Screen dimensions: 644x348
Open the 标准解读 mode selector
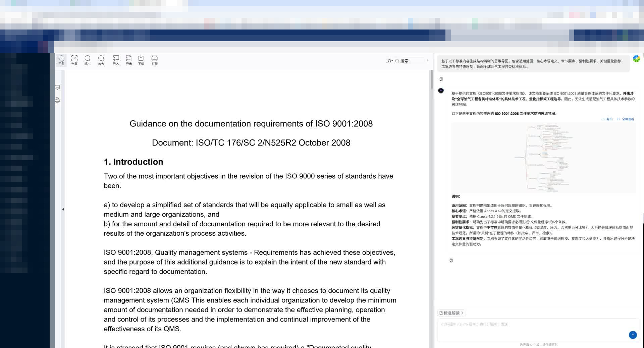pyautogui.click(x=451, y=313)
